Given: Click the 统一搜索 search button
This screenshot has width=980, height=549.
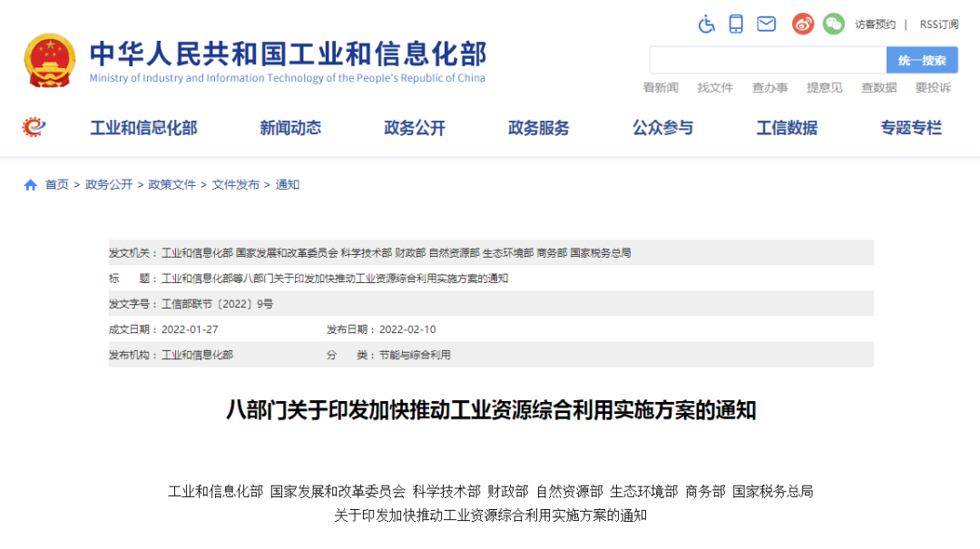Looking at the screenshot, I should pyautogui.click(x=922, y=59).
